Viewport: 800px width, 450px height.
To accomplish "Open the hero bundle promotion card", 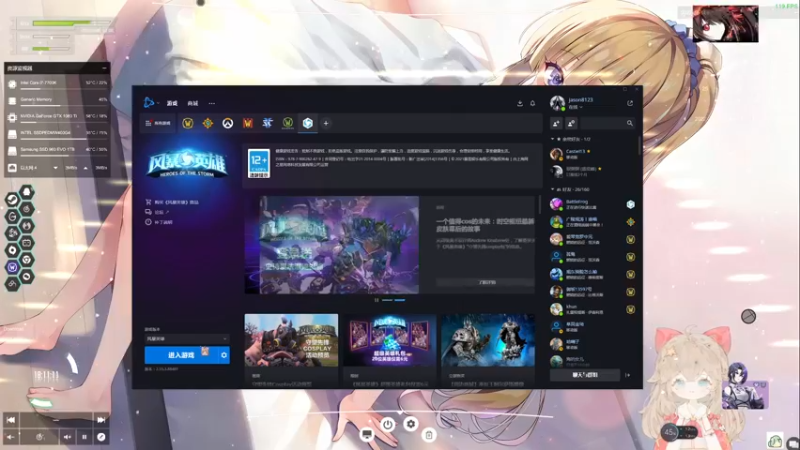I will (390, 349).
